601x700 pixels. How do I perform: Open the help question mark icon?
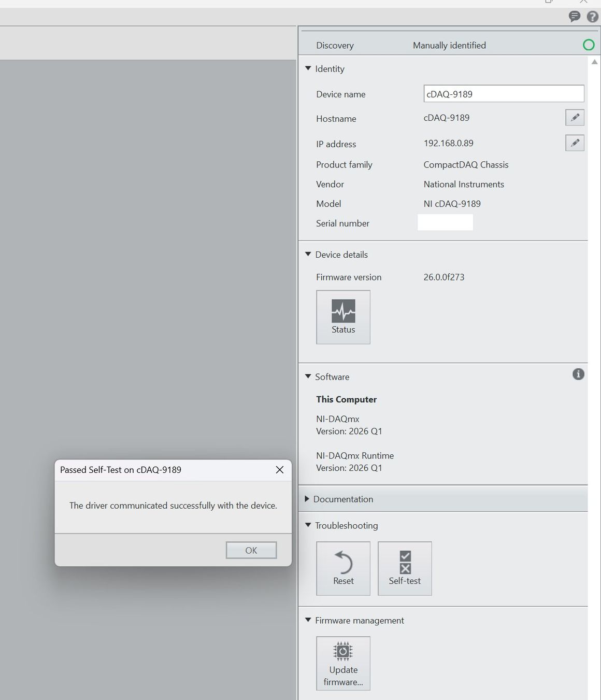pyautogui.click(x=592, y=17)
